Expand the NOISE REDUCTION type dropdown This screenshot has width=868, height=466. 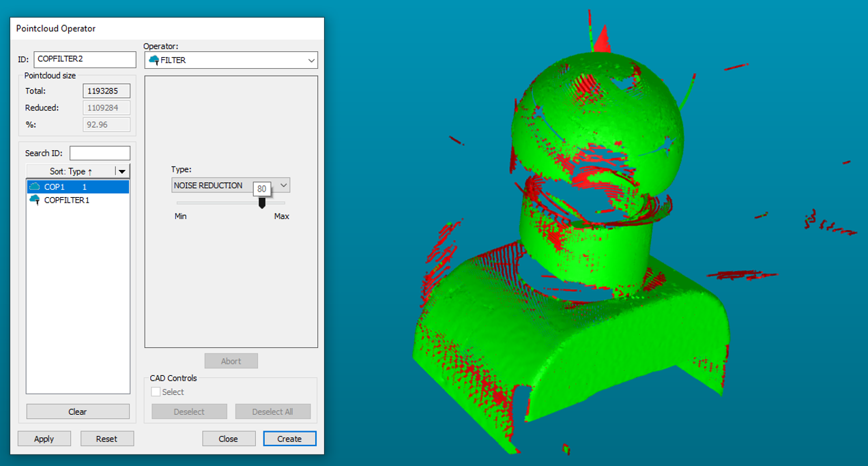coord(284,186)
